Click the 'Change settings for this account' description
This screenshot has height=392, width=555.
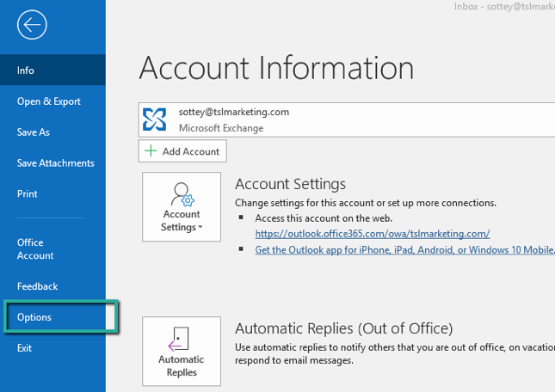[x=366, y=203]
